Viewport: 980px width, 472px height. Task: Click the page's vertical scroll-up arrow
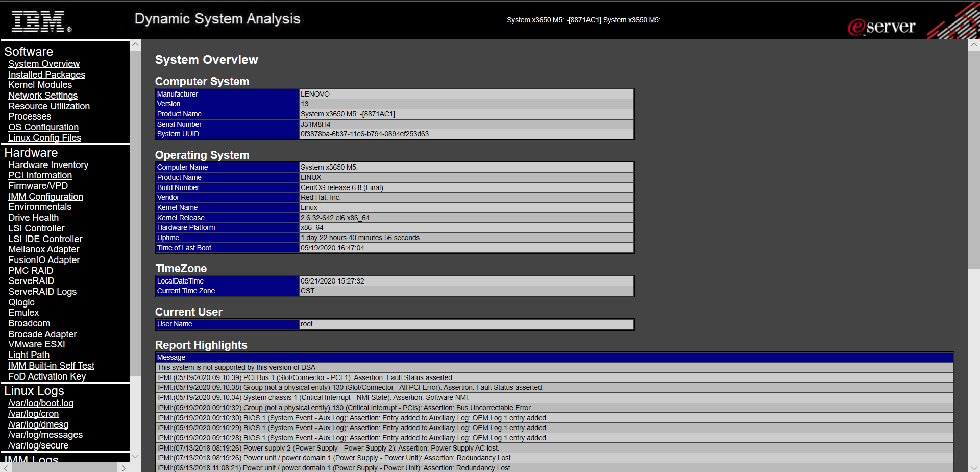coord(974,43)
